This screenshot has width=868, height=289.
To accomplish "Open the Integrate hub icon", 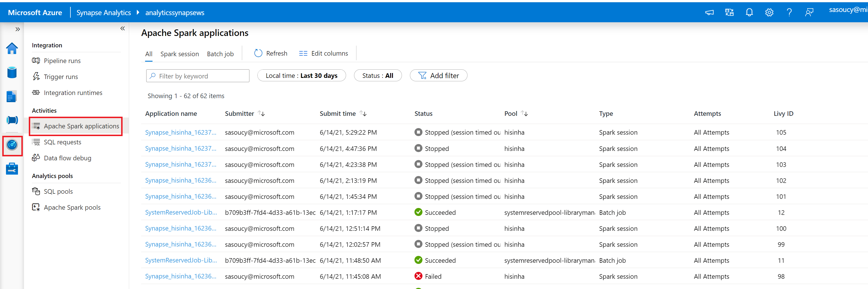I will click(12, 120).
